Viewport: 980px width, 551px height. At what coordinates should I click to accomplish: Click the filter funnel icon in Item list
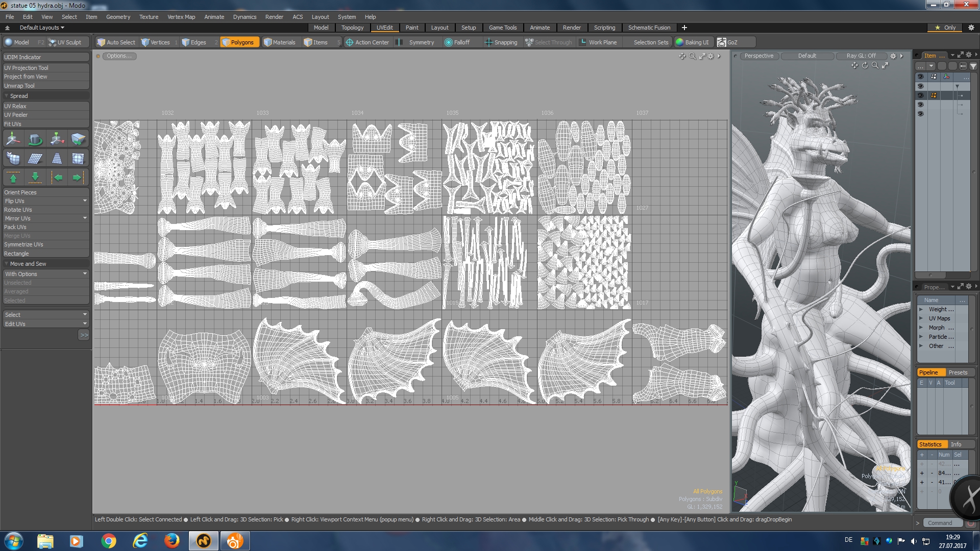click(973, 66)
